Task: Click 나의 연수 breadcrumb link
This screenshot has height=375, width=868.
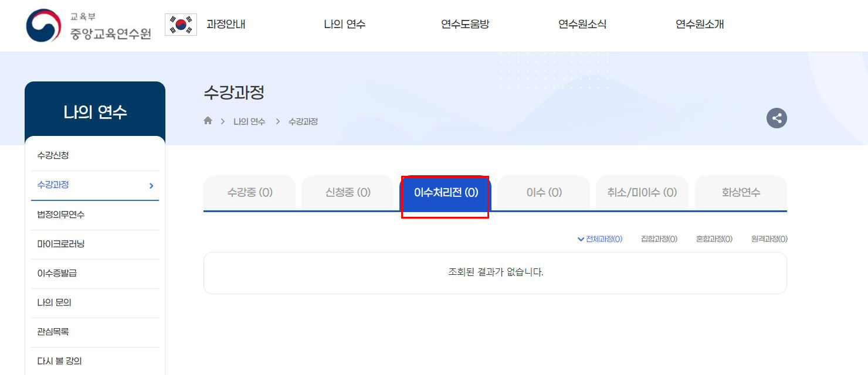Action: point(249,121)
